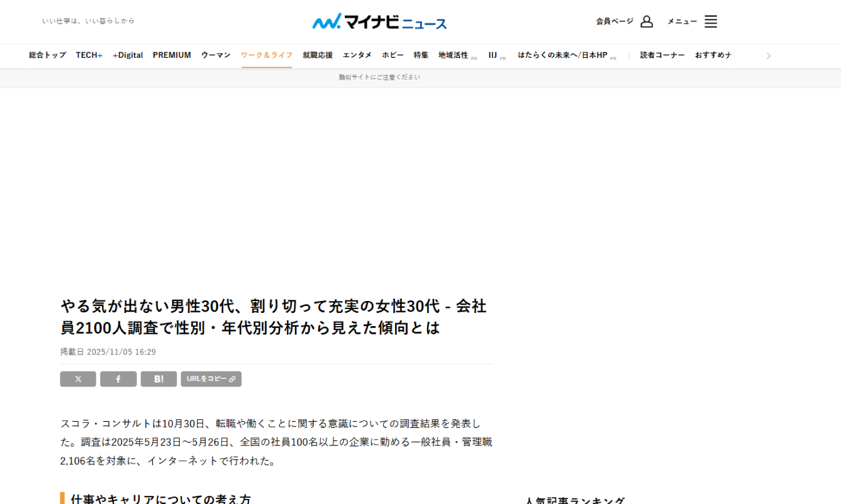841x504 pixels.
Task: Click the 類似サイトにご注意ください notice
Action: click(x=379, y=77)
